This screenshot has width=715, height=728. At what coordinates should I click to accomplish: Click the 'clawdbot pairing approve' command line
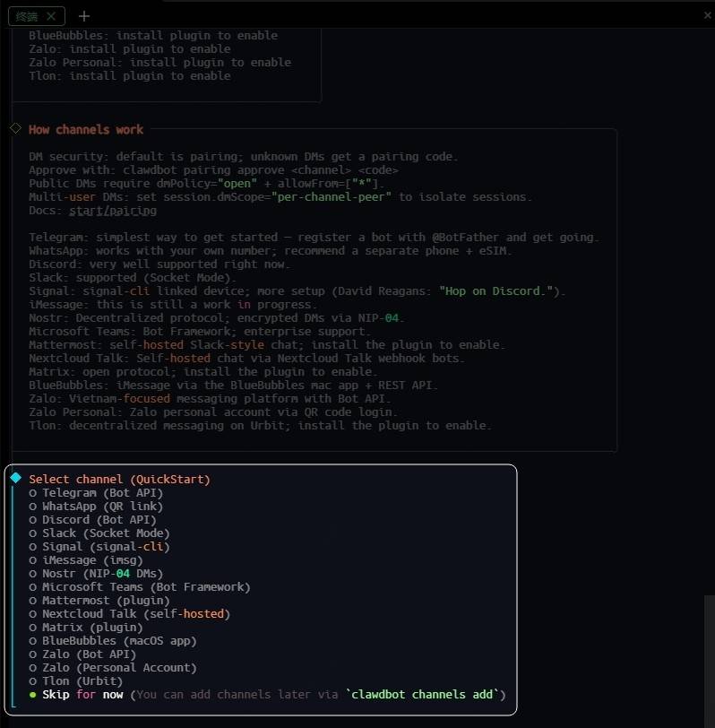pyautogui.click(x=213, y=170)
